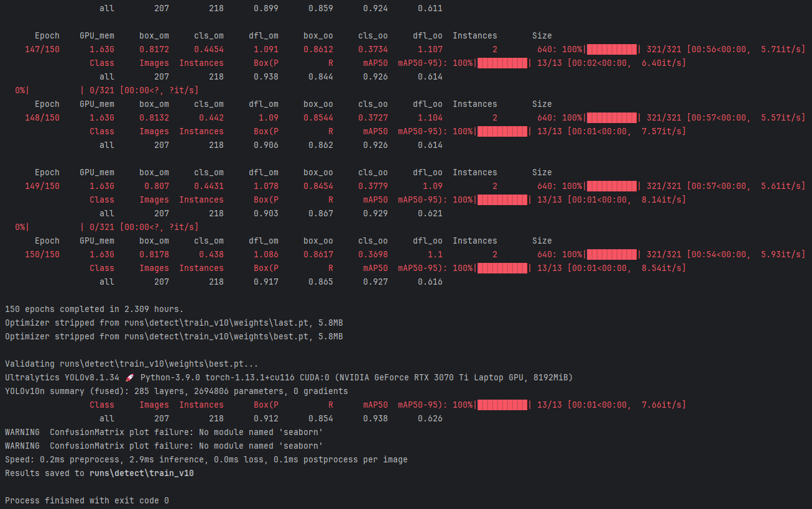The image size is (812, 509).
Task: Click the training progress bar showing 5.71it/s
Action: [612, 49]
